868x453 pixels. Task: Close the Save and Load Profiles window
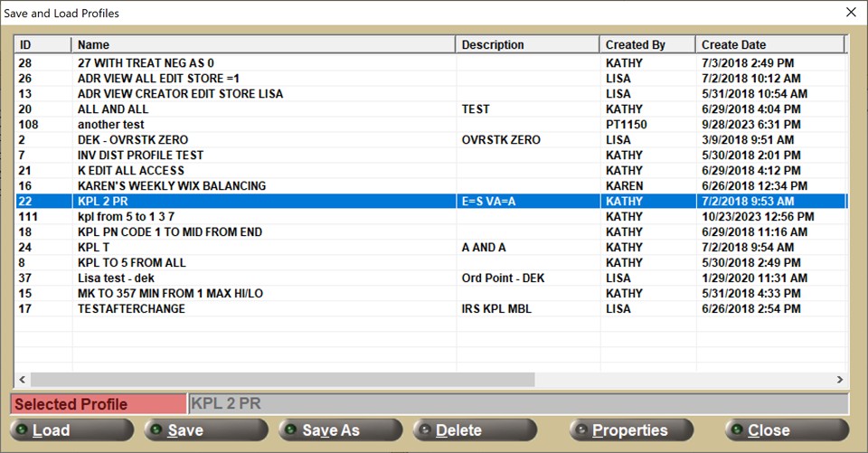(850, 13)
